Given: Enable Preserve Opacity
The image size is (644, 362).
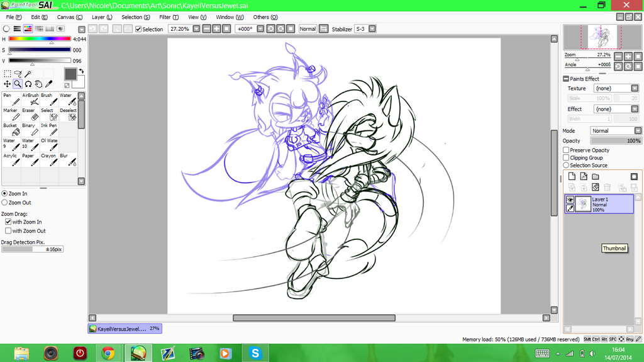Looking at the screenshot, I should [x=566, y=150].
